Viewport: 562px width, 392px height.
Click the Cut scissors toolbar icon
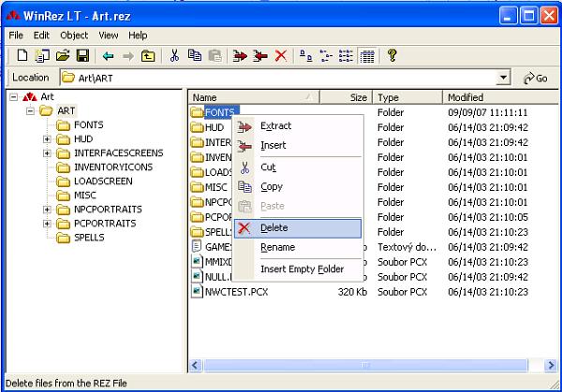pos(174,56)
